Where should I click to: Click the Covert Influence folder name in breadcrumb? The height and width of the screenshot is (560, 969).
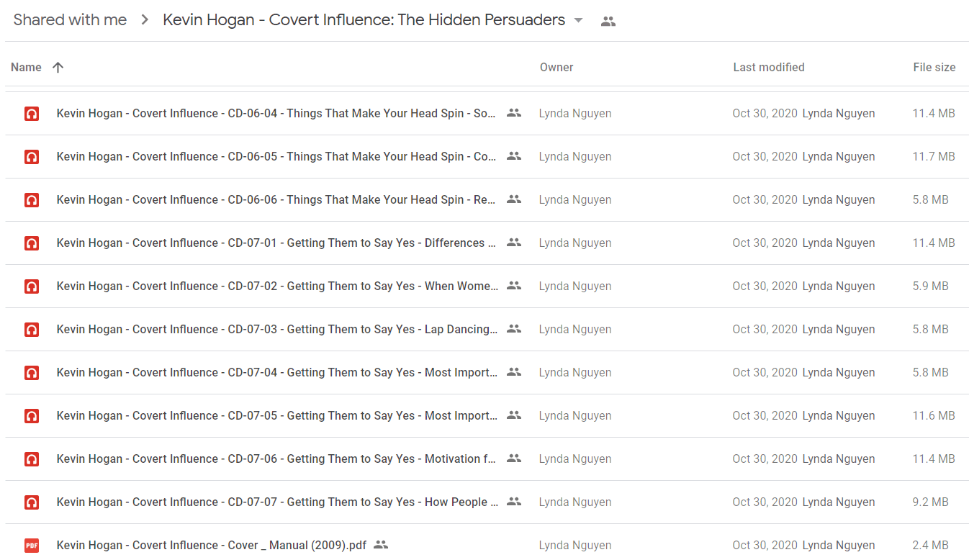coord(364,20)
